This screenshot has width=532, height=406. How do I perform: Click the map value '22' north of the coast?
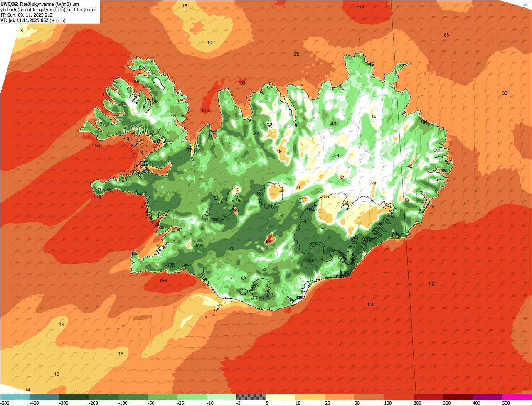(x=296, y=54)
